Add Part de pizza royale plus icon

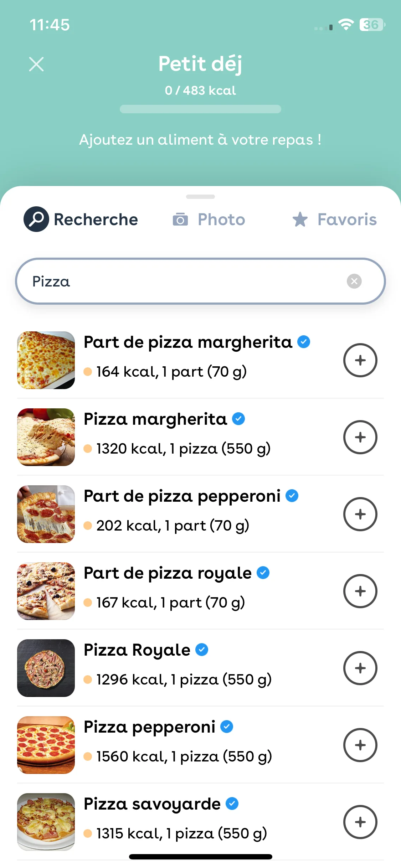pos(360,591)
